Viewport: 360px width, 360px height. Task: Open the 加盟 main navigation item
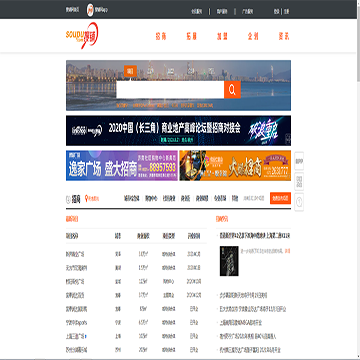tap(222, 36)
